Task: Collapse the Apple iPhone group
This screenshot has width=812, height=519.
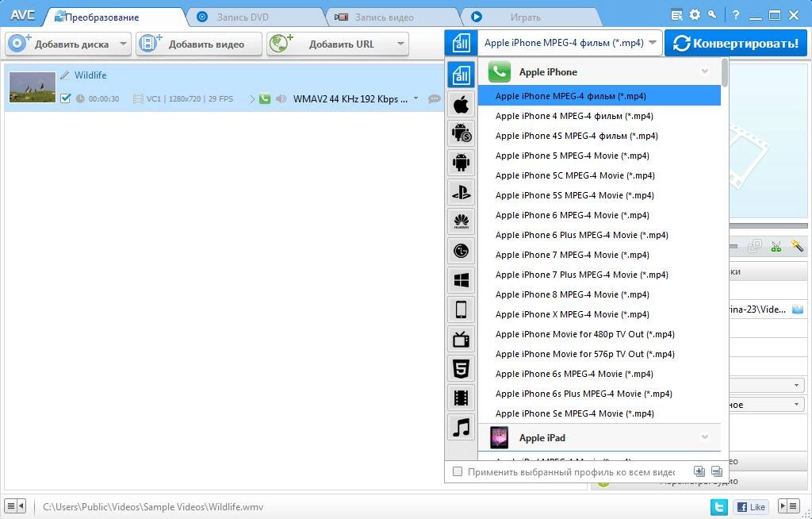Action: click(705, 71)
